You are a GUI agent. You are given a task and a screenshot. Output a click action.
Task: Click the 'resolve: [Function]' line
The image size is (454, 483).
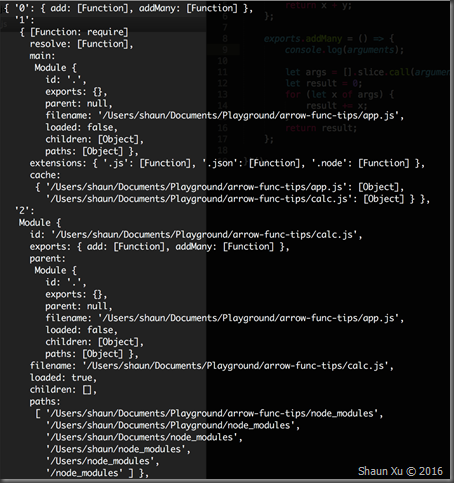tap(81, 44)
